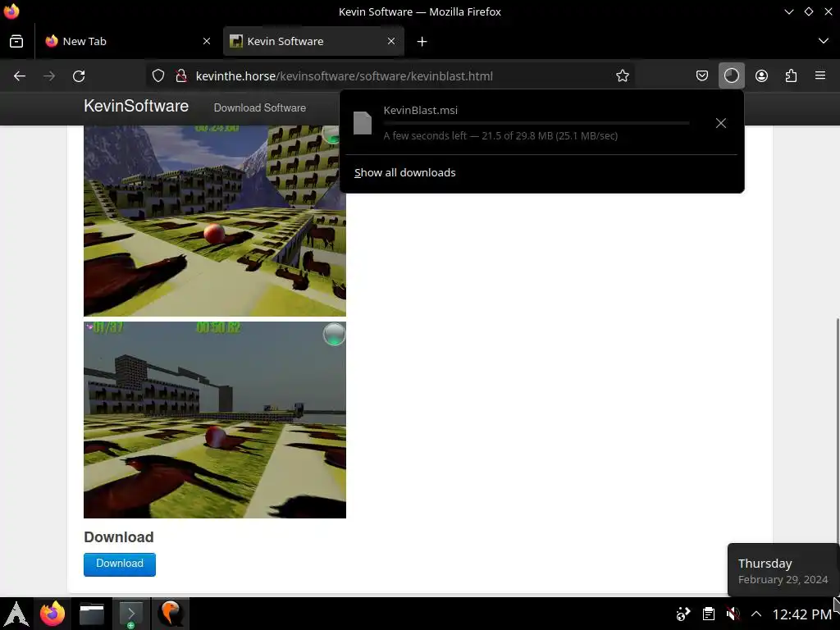Cancel the KevinBlast.msi download

coord(721,123)
